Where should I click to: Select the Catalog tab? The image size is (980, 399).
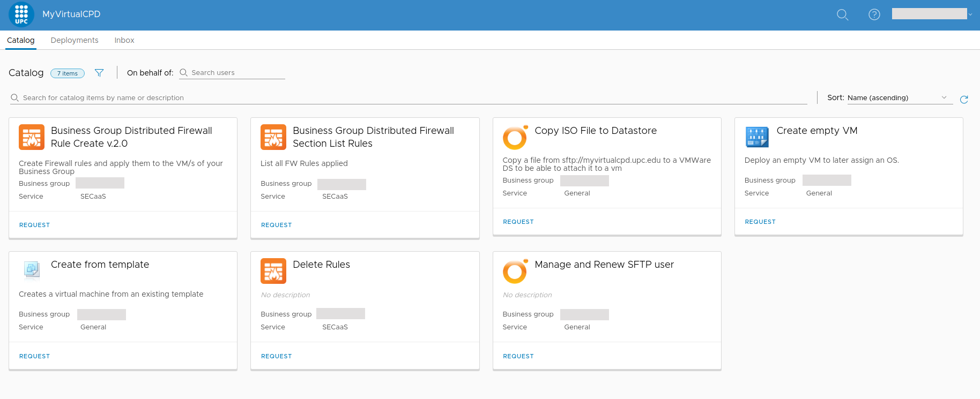(x=21, y=40)
